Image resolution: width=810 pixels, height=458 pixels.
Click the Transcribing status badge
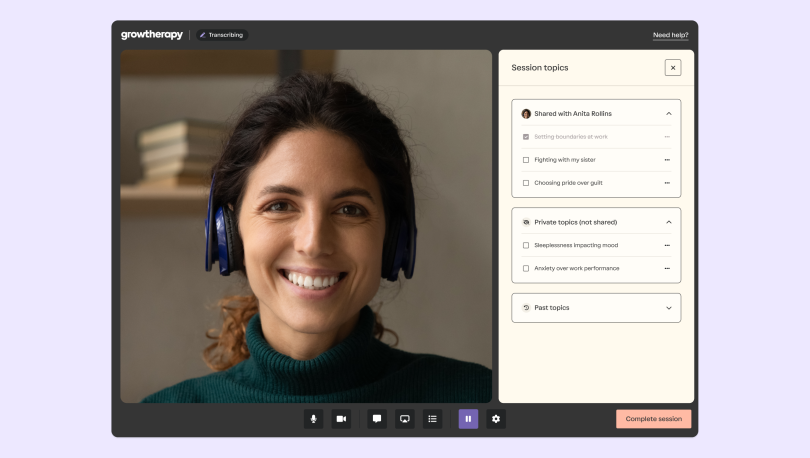pos(221,35)
